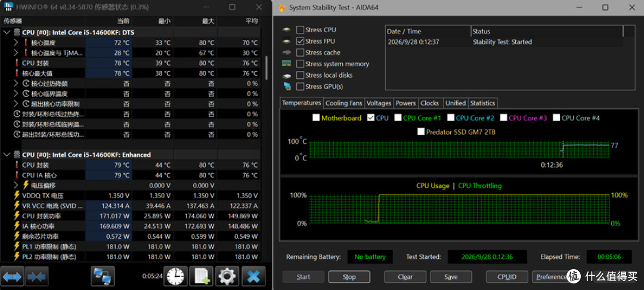Uncheck CPU temperature graph checkbox
Viewport: 644px width, 290px height.
(371, 118)
